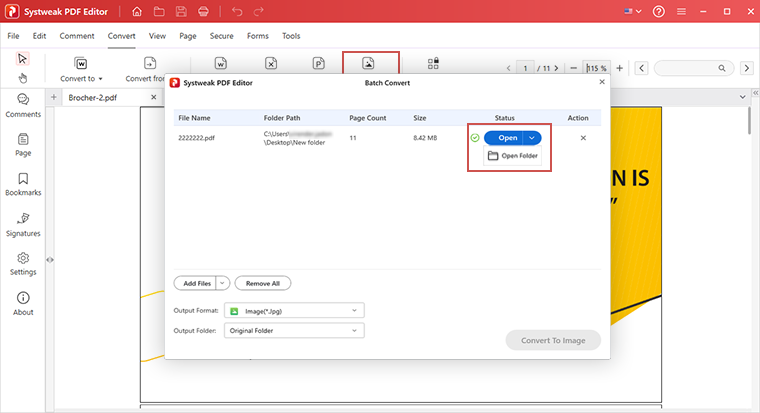760x413 pixels.
Task: Collapse left sidebar with handle arrow
Action: (49, 260)
